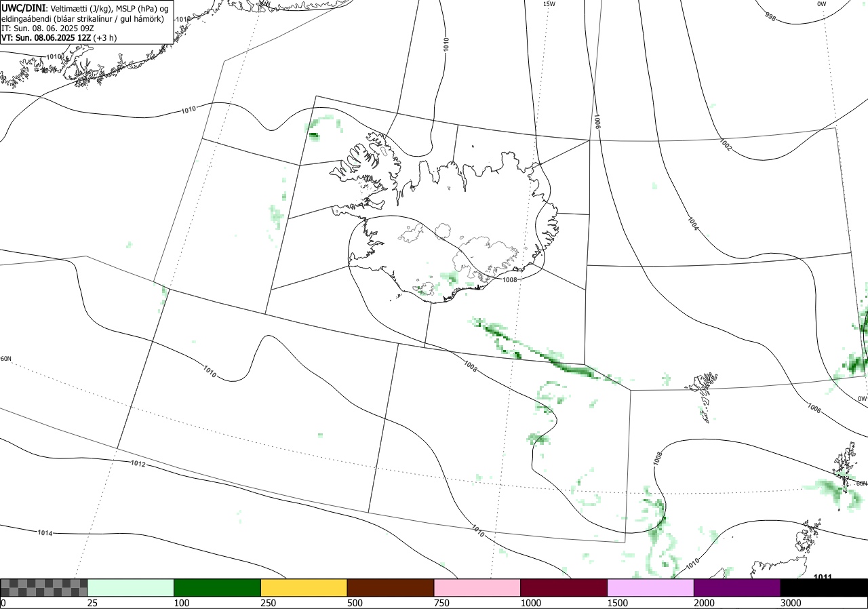868x609 pixels.
Task: Click the legend value "750"
Action: pos(441,603)
